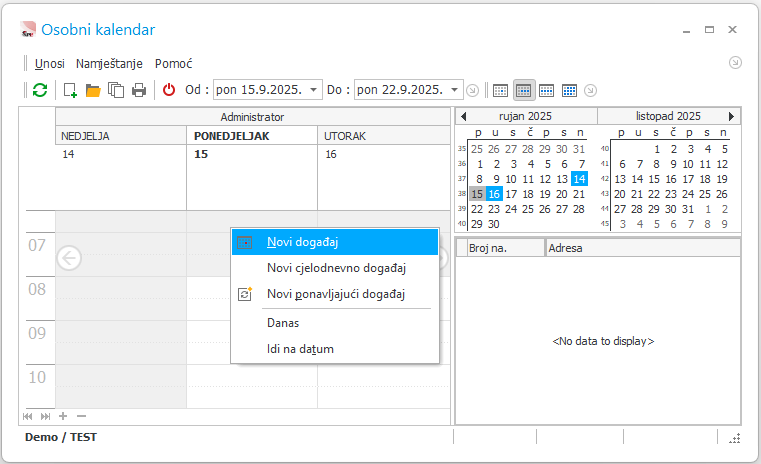Click the Administrator resource header
This screenshot has height=464, width=761.
click(253, 117)
